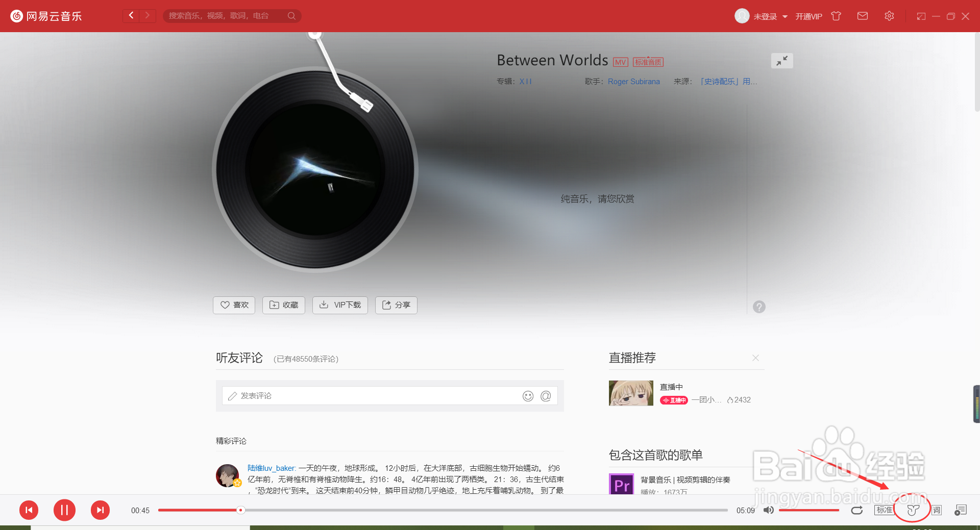
Task: Focus the 发表评论 comment input box
Action: (x=389, y=396)
